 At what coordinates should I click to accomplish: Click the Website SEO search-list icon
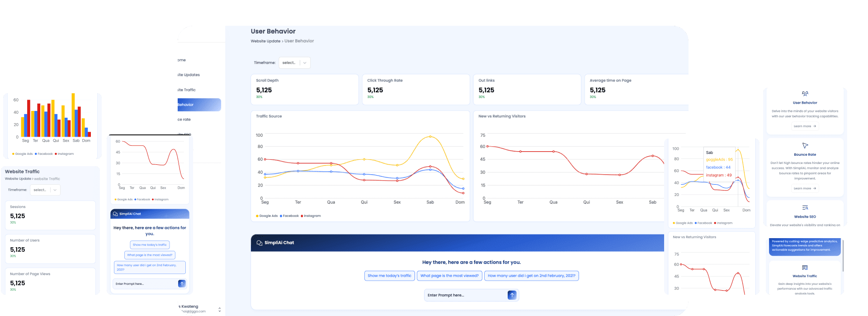coord(805,208)
